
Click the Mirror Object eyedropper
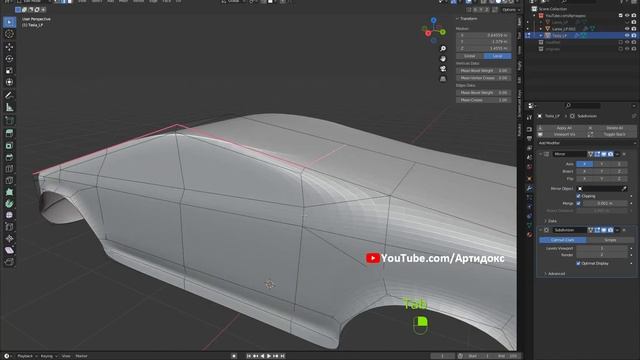(x=624, y=189)
